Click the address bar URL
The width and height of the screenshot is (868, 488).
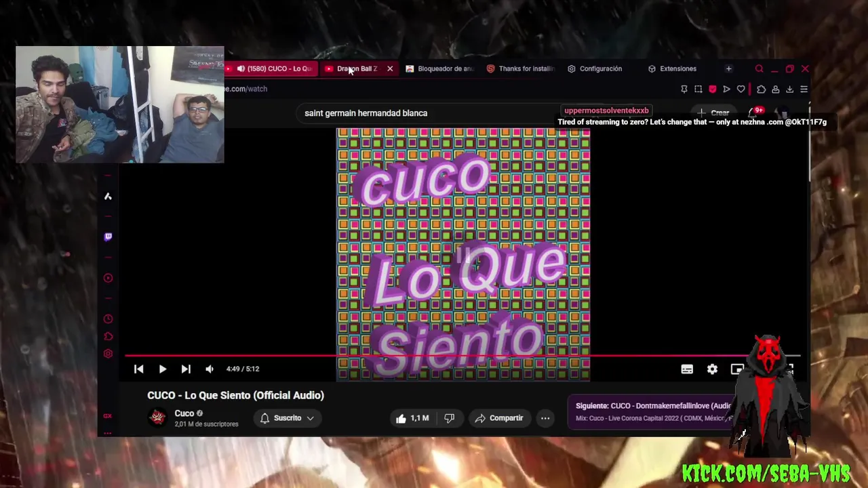(248, 89)
